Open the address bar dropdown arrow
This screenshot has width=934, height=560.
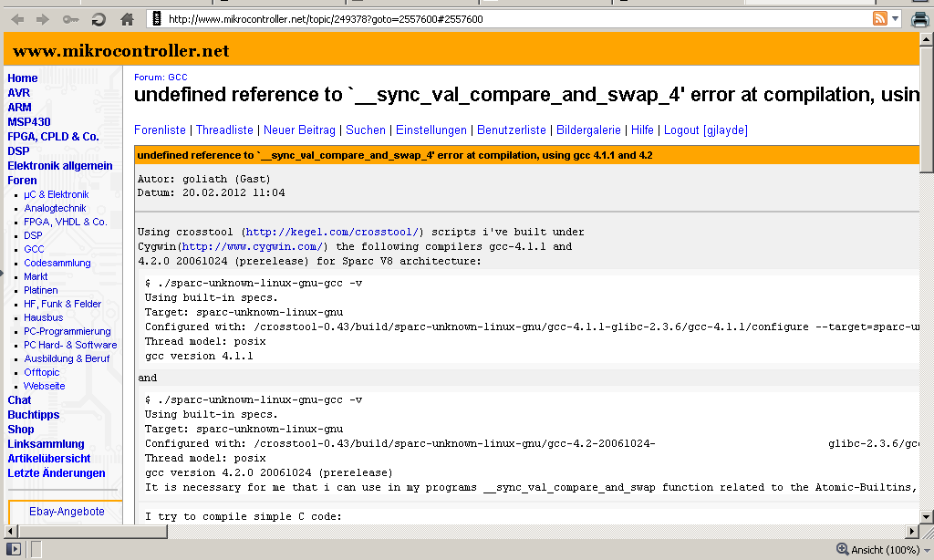click(x=895, y=19)
